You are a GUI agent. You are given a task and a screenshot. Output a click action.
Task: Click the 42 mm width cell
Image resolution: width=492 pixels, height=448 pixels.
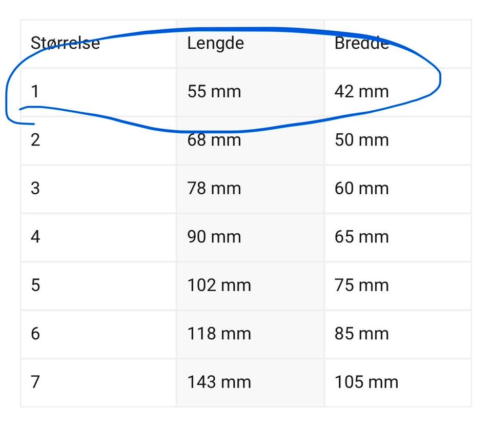(398, 92)
